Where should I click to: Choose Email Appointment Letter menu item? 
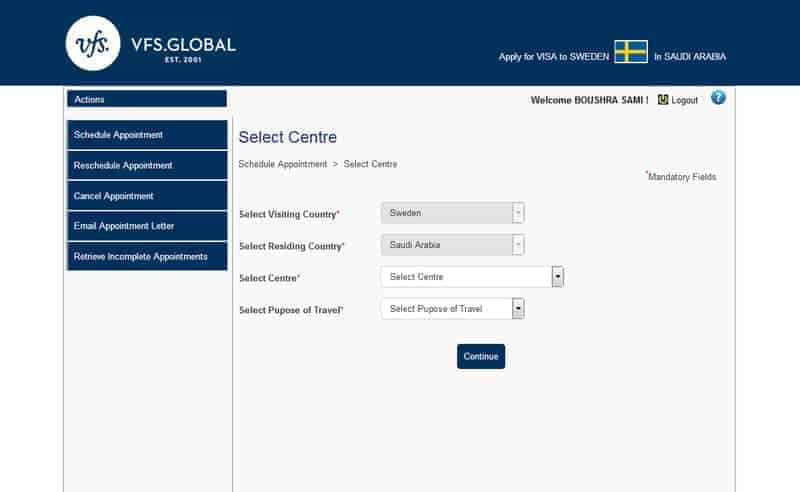147,226
